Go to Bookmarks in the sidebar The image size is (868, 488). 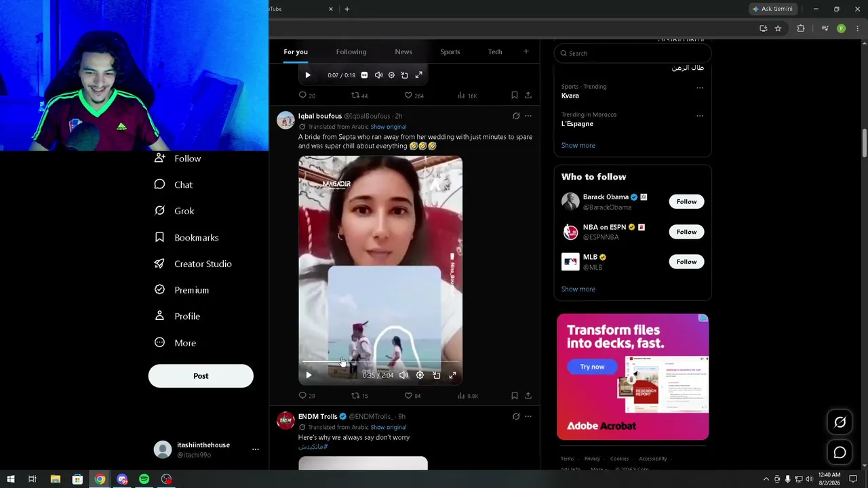[186, 237]
